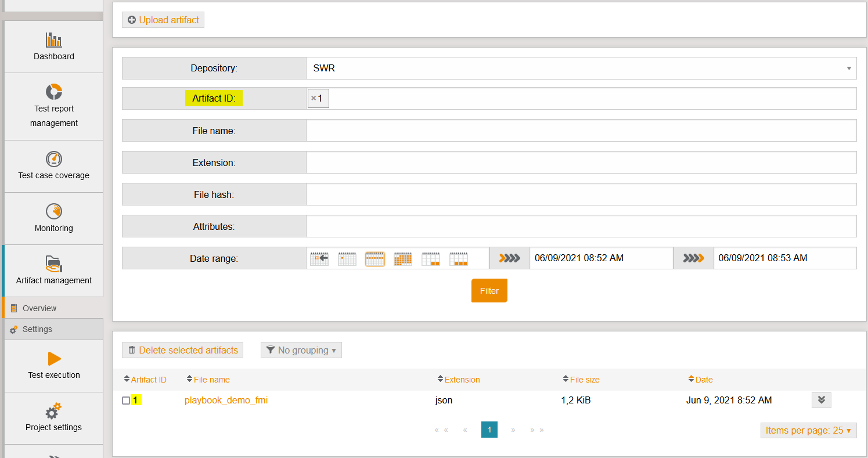
Task: Select Overview under Artifact management
Action: point(39,308)
